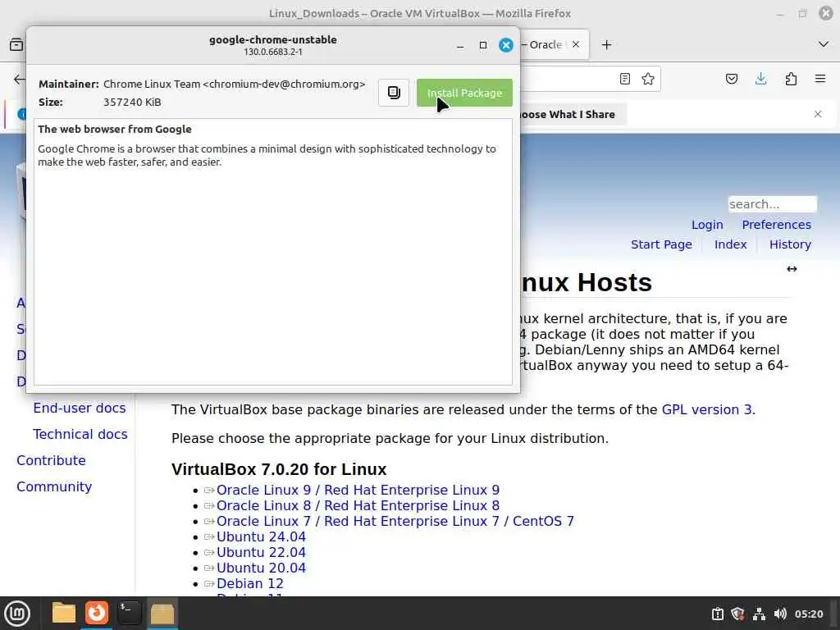840x630 pixels.
Task: Open a new Firefox tab
Action: 606,45
